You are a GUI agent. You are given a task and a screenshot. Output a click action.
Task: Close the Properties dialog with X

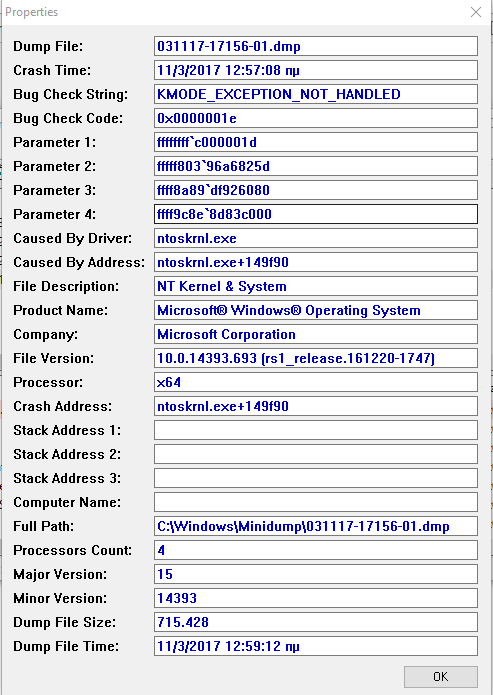(476, 12)
